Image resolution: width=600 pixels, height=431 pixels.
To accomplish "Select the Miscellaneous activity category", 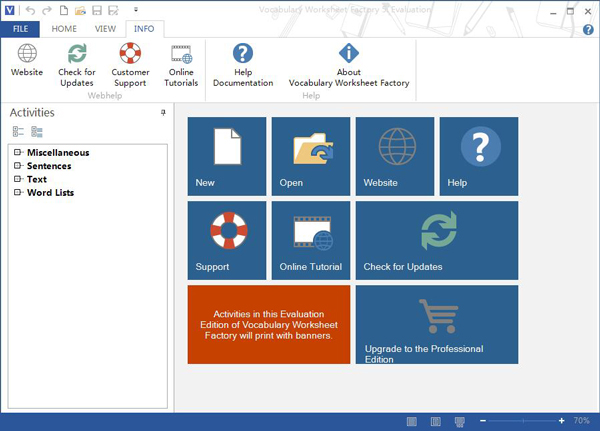I will (x=58, y=153).
